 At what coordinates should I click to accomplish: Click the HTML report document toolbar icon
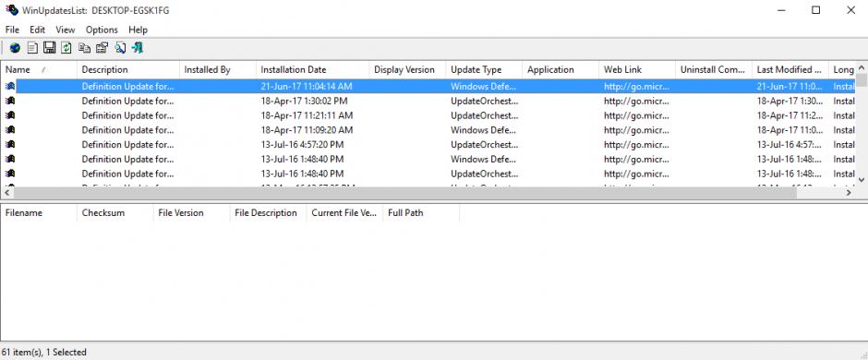click(x=32, y=48)
